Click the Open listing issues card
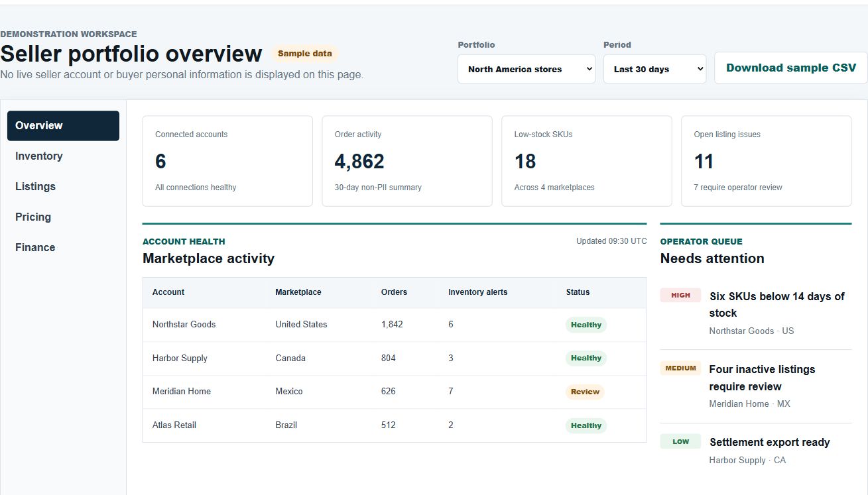The image size is (868, 495). click(x=767, y=161)
